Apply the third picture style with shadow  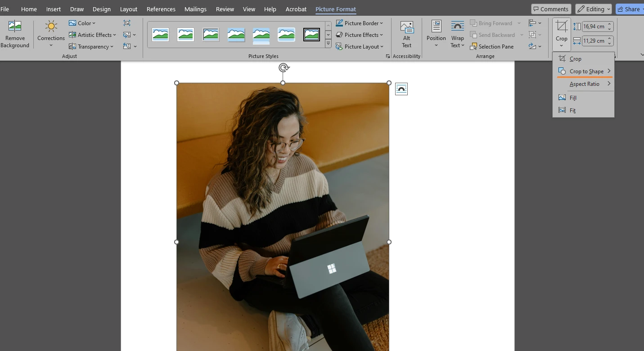pos(211,35)
